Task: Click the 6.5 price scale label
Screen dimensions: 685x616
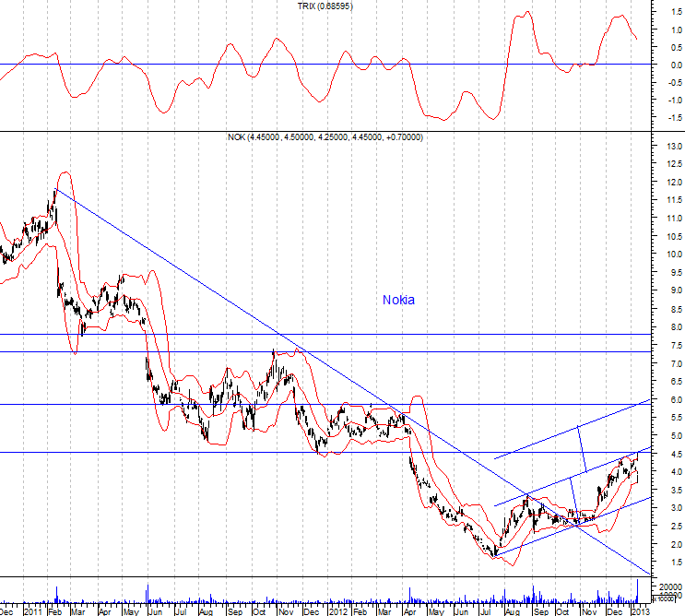Action: 677,382
